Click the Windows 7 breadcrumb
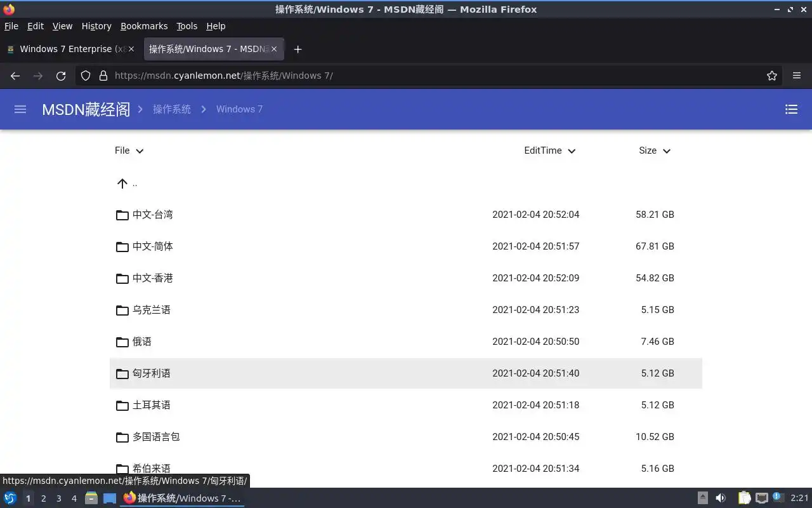Screen dimensions: 812x508 (x=239, y=109)
